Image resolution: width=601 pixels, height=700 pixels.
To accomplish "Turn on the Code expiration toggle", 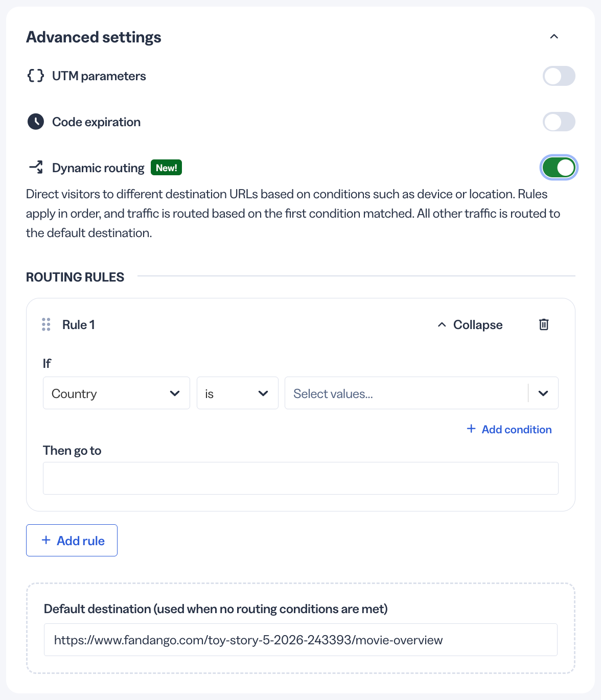I will point(559,122).
